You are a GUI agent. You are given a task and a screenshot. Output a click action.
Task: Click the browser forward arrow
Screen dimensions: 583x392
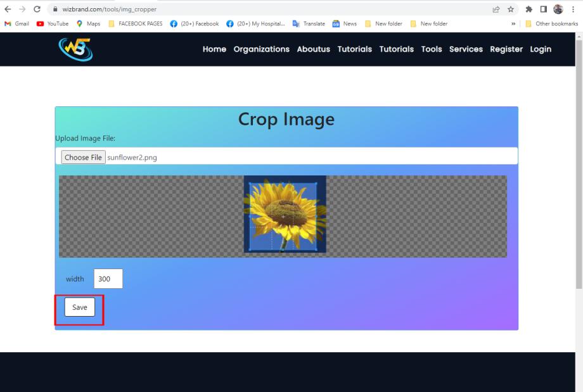point(22,9)
